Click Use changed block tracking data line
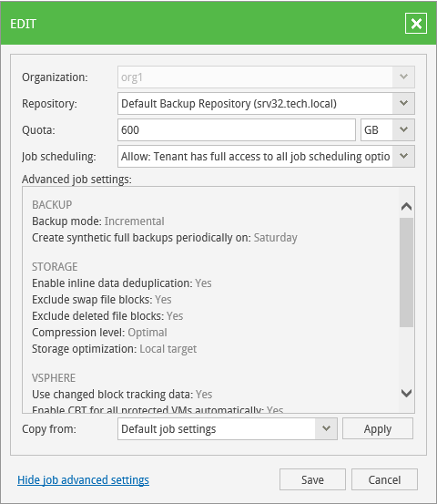 [x=122, y=395]
